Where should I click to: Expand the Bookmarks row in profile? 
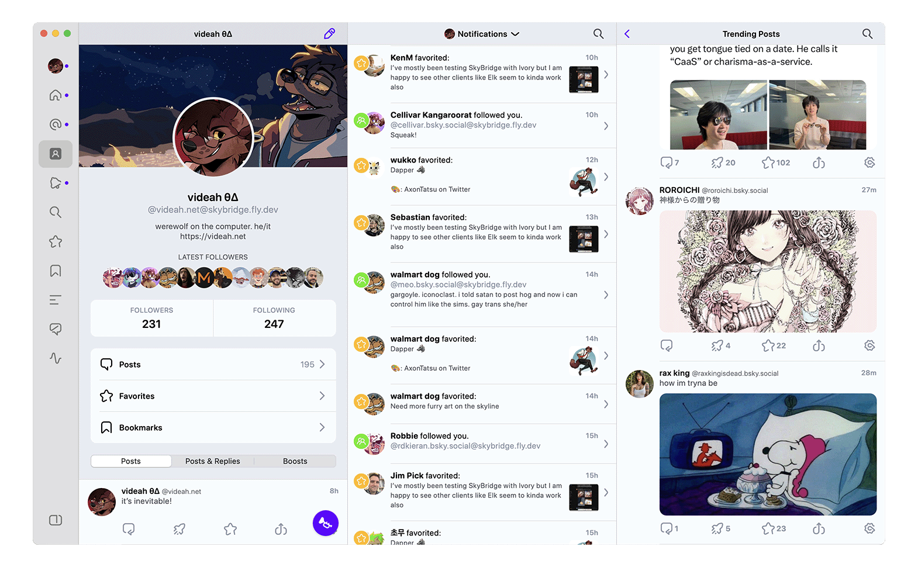[x=213, y=427]
